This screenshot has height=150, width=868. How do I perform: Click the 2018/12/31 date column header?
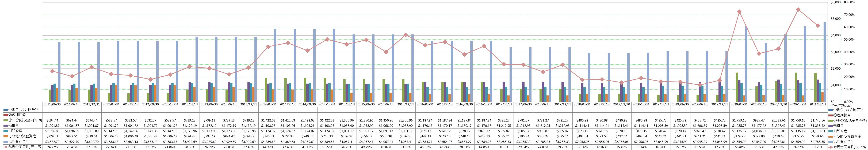click(641, 104)
